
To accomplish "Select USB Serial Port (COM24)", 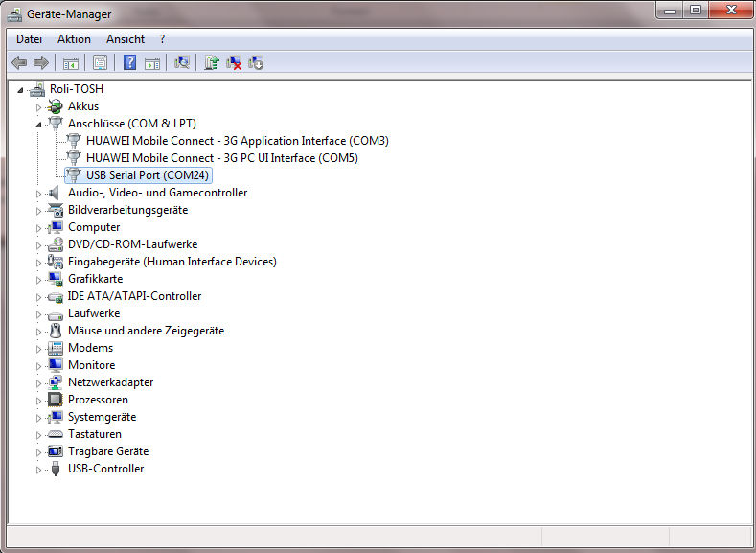I will pos(147,175).
